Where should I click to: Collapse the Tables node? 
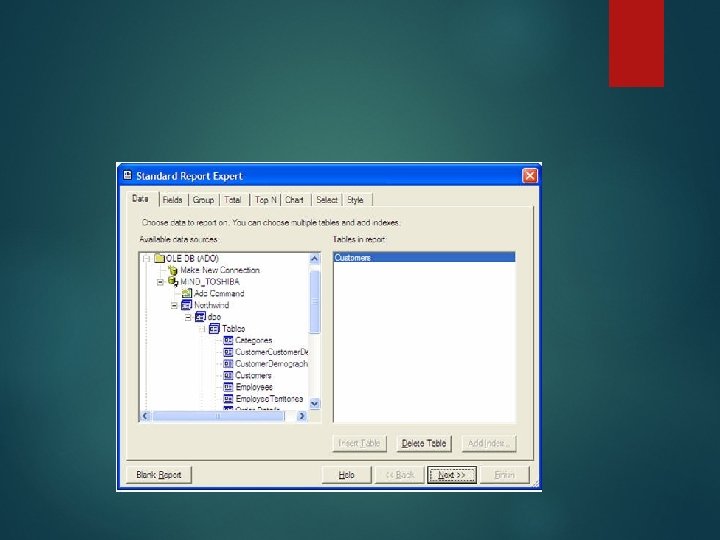[x=202, y=329]
